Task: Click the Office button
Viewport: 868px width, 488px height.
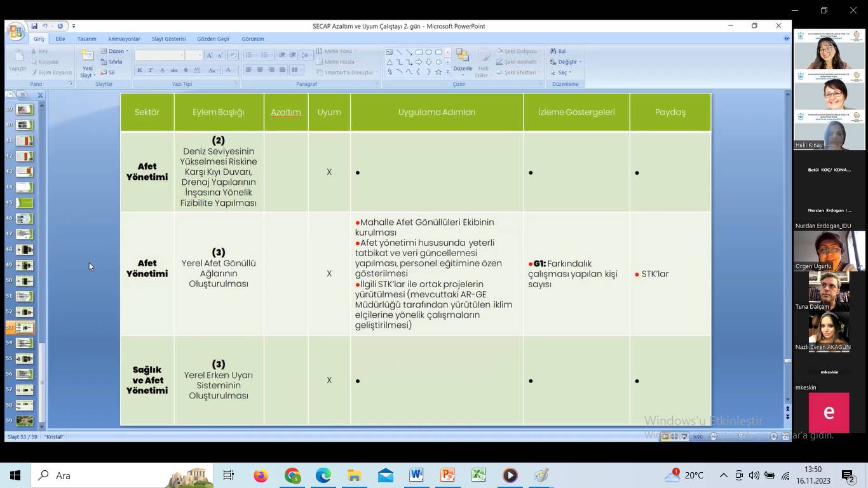Action: (x=16, y=31)
